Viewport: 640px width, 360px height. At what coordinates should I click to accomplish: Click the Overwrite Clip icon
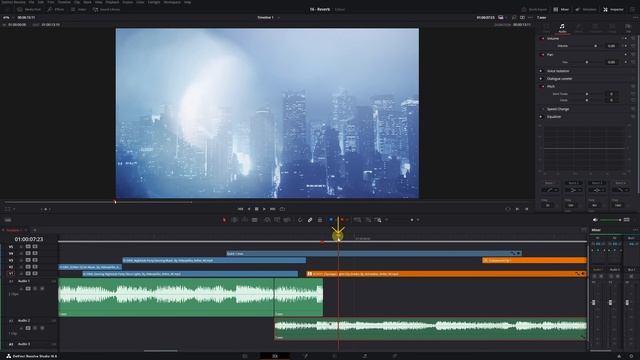tap(277, 220)
